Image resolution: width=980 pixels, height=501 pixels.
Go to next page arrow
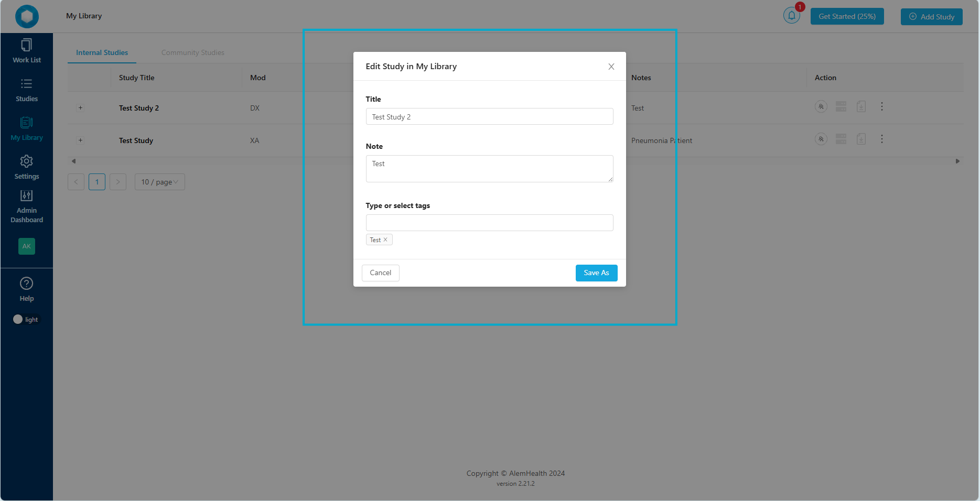pyautogui.click(x=118, y=182)
